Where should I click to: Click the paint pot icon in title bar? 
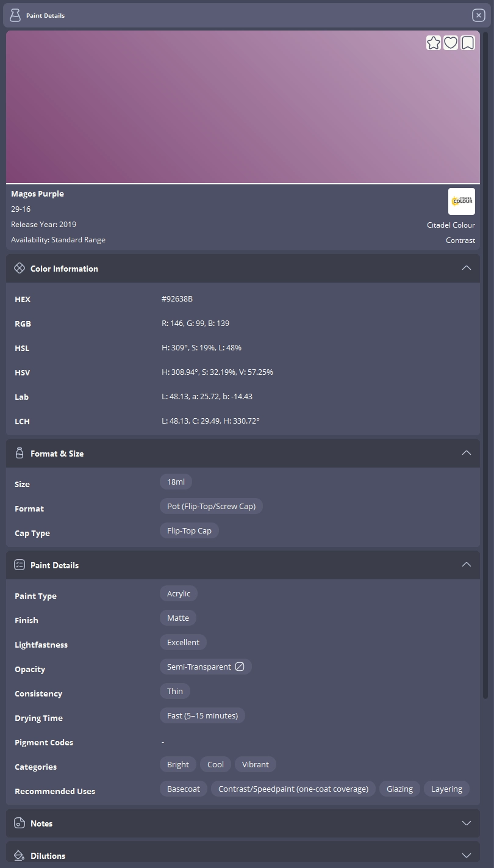(x=15, y=15)
